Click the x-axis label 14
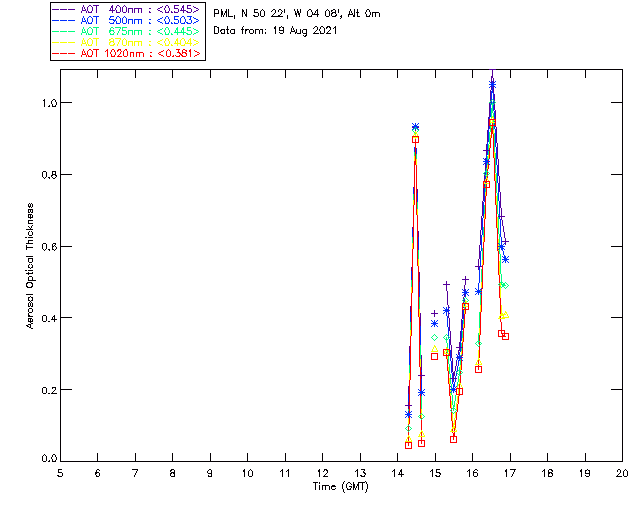The height and width of the screenshot is (512, 640). pos(398,473)
